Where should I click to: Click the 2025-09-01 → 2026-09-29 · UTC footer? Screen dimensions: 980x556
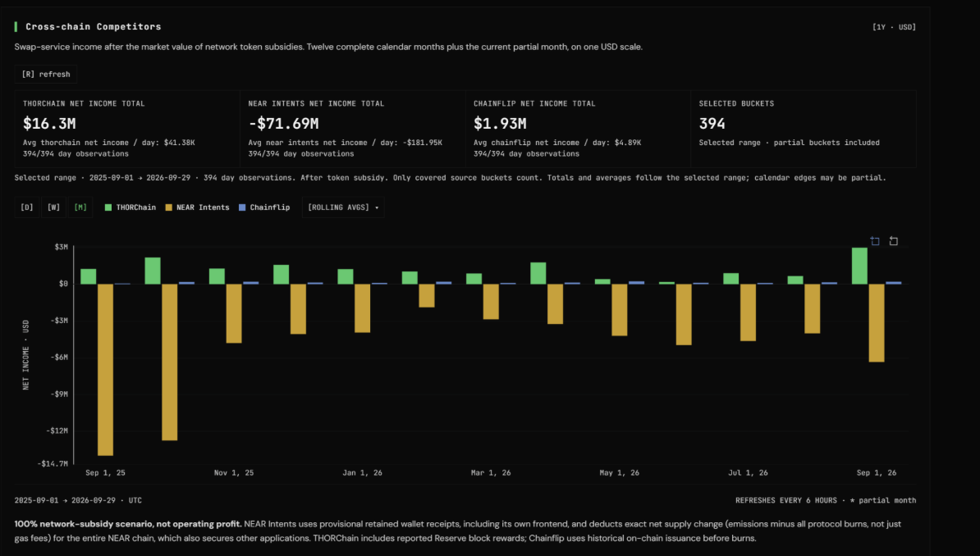pos(78,500)
